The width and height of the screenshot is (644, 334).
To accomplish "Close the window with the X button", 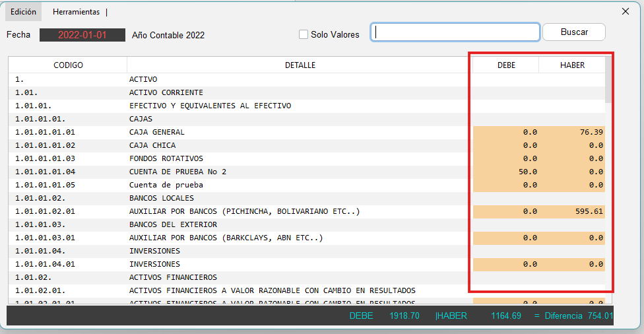I will (626, 11).
